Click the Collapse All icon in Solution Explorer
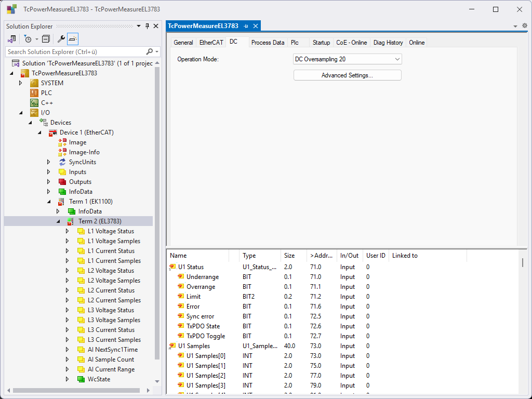This screenshot has width=532, height=399. [46, 39]
